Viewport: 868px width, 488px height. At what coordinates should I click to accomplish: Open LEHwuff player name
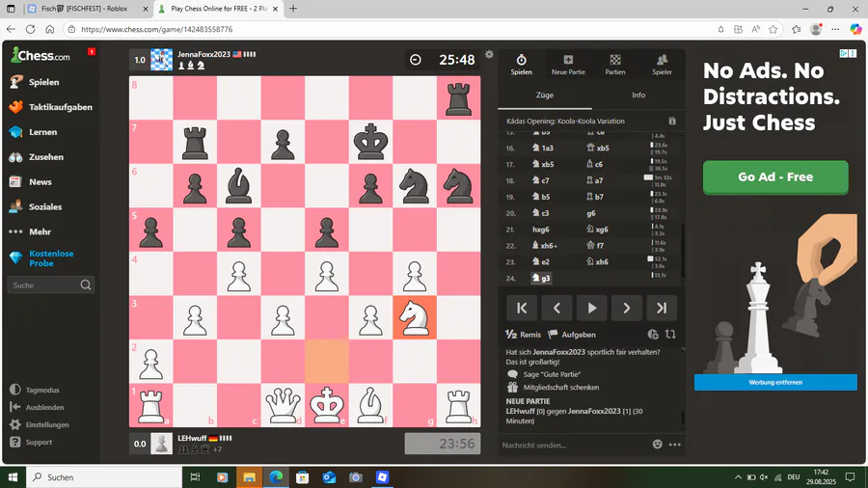pos(192,438)
